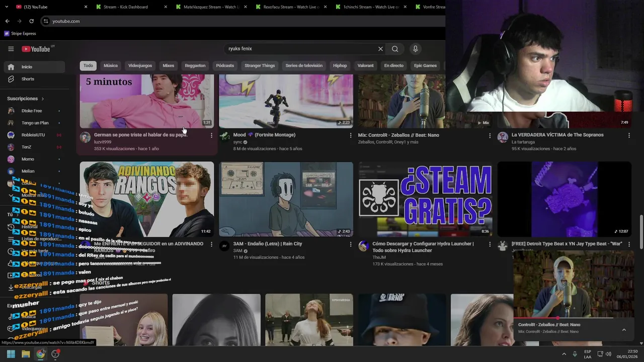Open 3AM Endaño video thumbnail
This screenshot has height=362, width=644.
(286, 199)
